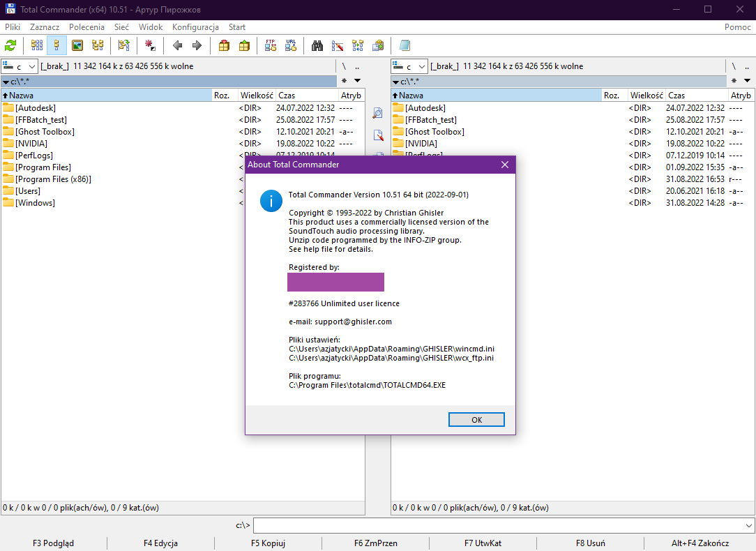Click the Refresh panel icon
The height and width of the screenshot is (551, 756).
[x=10, y=46]
